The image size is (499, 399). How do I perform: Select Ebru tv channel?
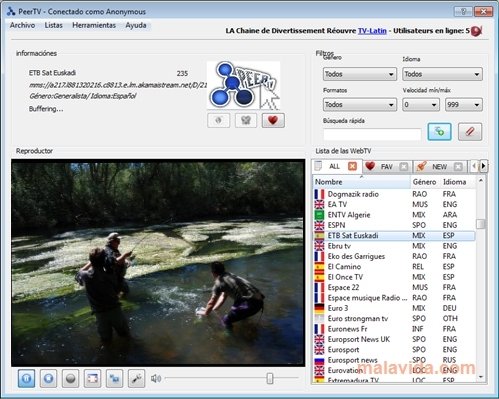pos(394,246)
